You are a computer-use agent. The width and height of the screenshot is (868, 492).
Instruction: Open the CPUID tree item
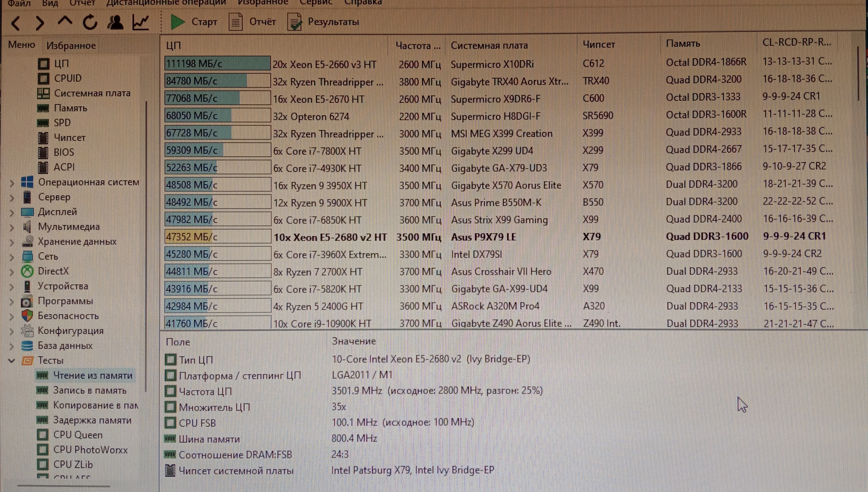coord(68,78)
